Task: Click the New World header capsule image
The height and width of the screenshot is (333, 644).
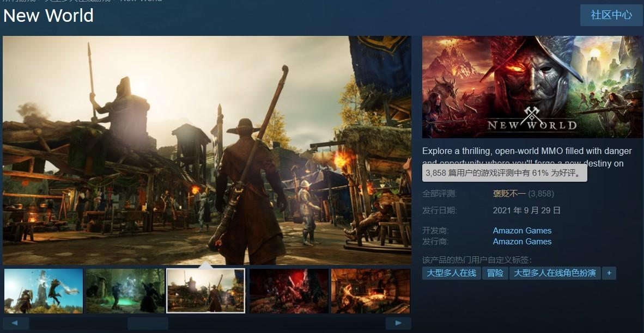Action: click(x=533, y=87)
